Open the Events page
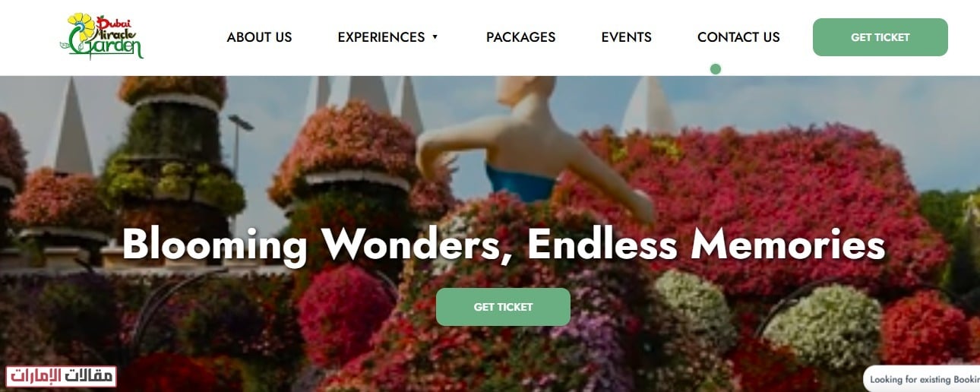 pyautogui.click(x=626, y=37)
